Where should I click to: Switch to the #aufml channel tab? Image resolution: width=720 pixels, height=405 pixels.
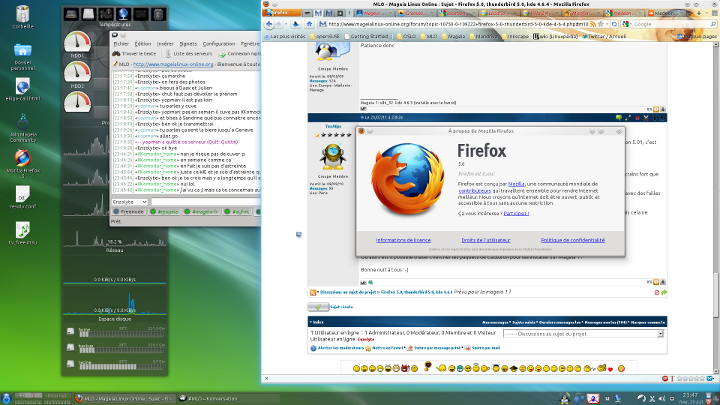click(x=237, y=212)
